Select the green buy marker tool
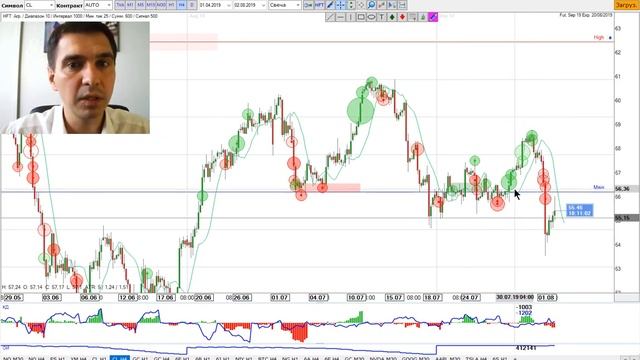Image resolution: width=640 pixels, height=360 pixels. 392,17
